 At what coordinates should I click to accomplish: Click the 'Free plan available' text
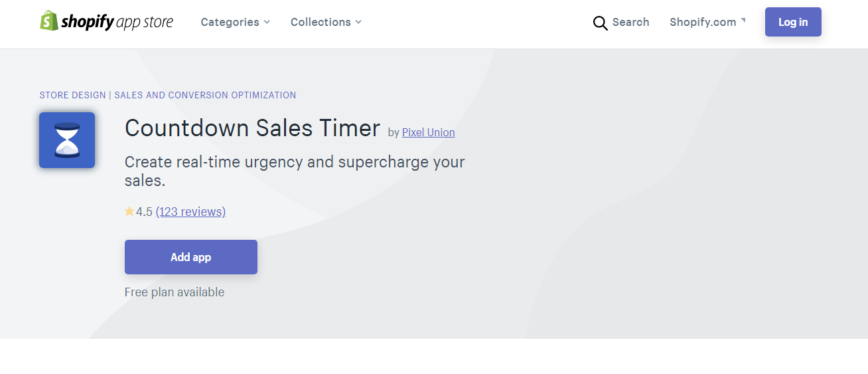175,292
